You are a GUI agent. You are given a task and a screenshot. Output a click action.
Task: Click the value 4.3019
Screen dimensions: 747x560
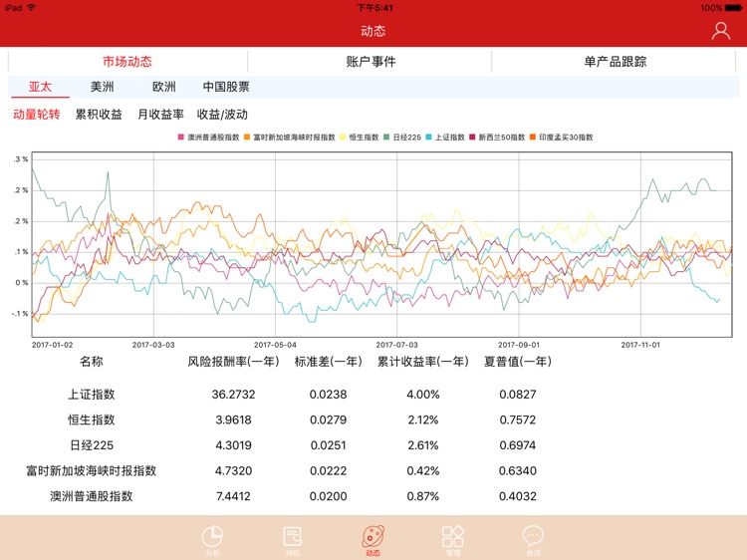233,445
